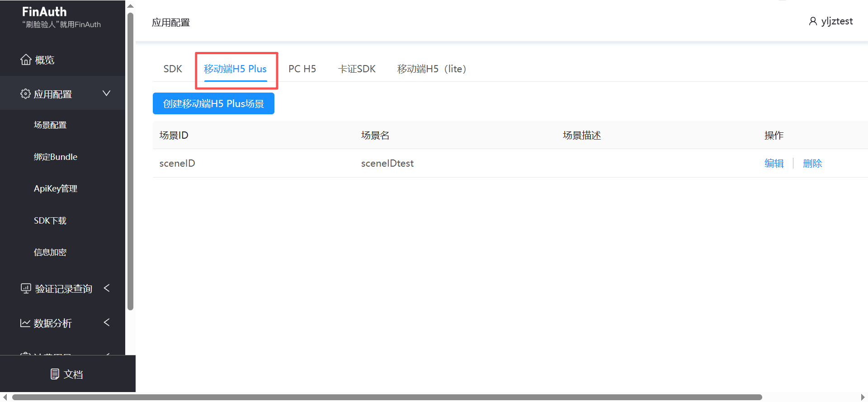Click the monitor icon beside 验证记录查询
868x402 pixels.
(x=26, y=288)
